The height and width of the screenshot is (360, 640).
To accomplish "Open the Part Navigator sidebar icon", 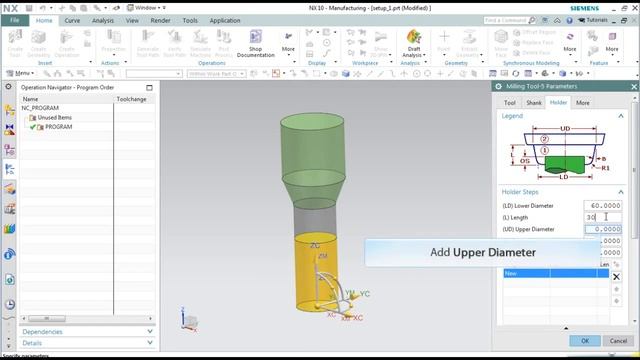I will coord(10,150).
